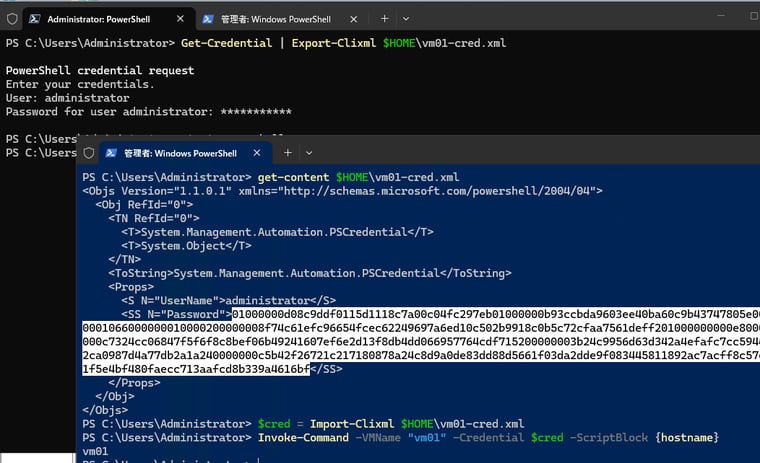Click Invoke-Command in the front window
Viewport: 760px width, 463px height.
[x=303, y=438]
